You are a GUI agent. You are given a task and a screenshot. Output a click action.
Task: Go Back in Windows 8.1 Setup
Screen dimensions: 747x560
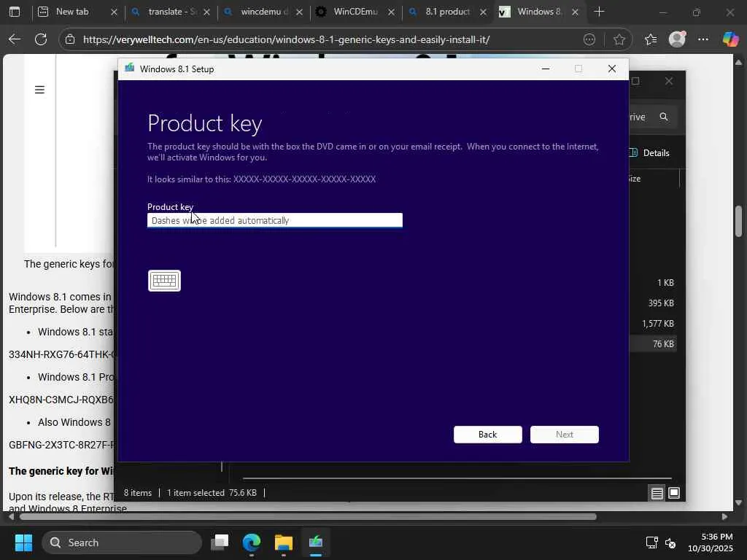[487, 435]
